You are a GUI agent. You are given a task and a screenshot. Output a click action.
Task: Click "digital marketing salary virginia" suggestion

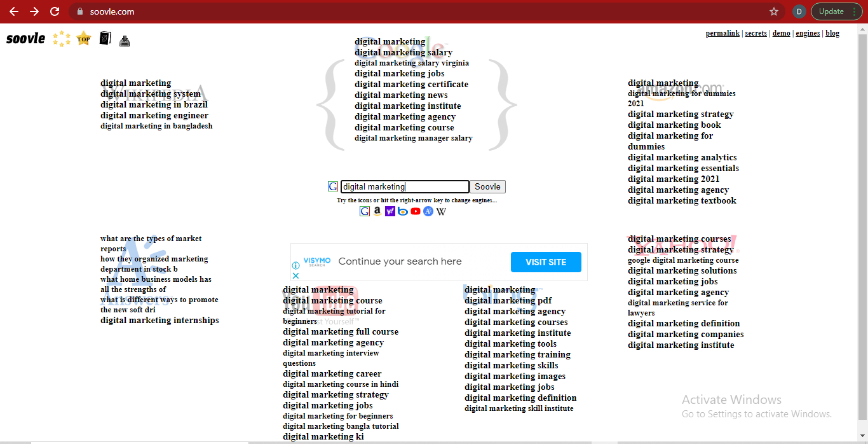[412, 63]
